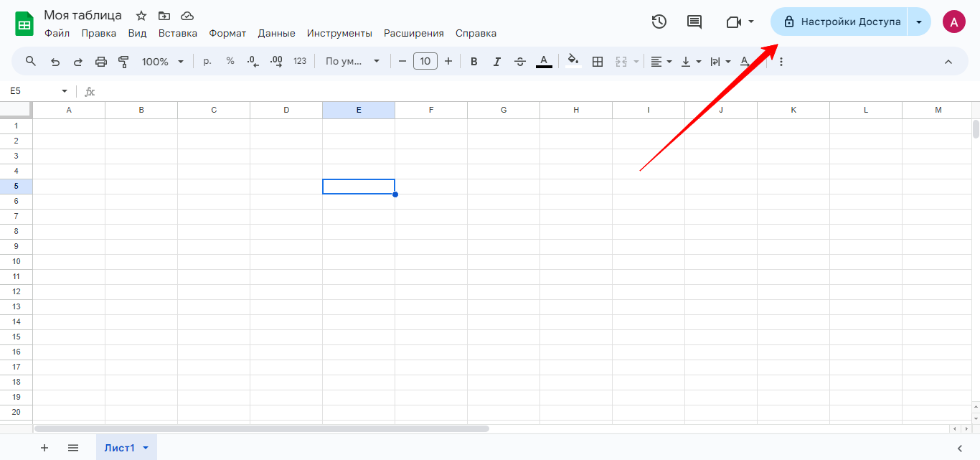Open the search magnifier in toolbar

(31, 62)
